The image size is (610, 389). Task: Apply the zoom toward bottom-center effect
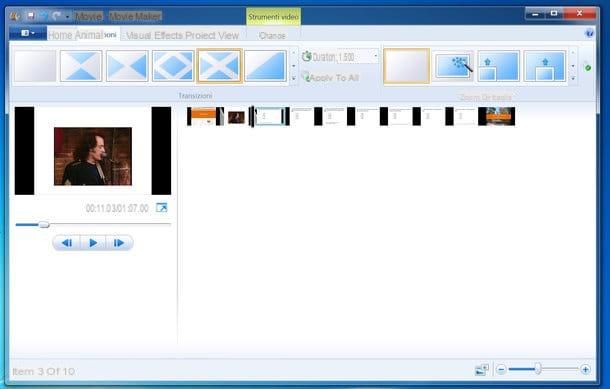click(545, 66)
